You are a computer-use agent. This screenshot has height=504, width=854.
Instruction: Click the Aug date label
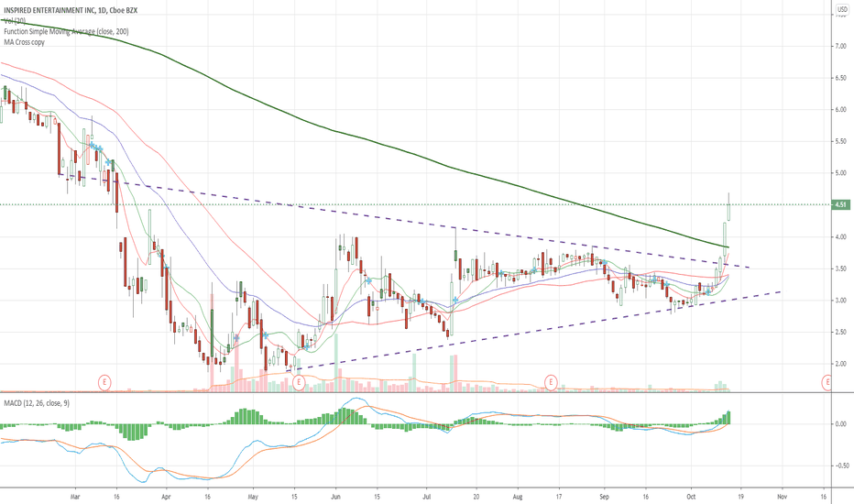[518, 497]
